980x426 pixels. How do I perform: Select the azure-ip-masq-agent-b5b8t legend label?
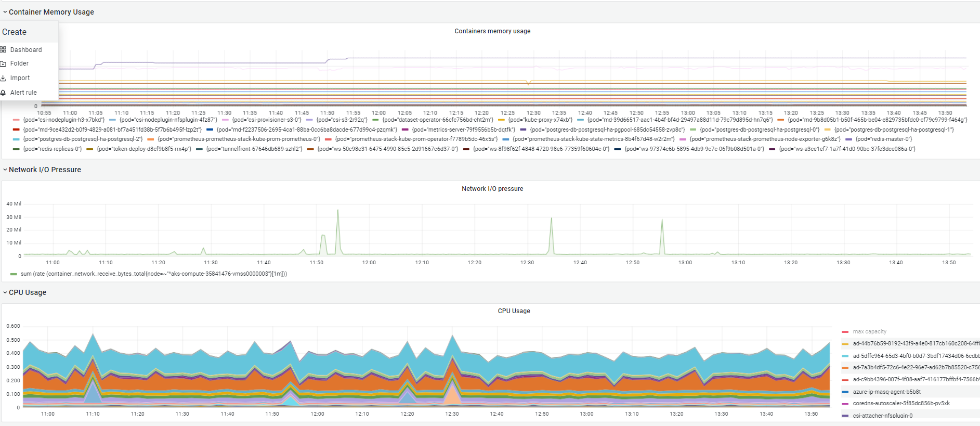point(886,392)
